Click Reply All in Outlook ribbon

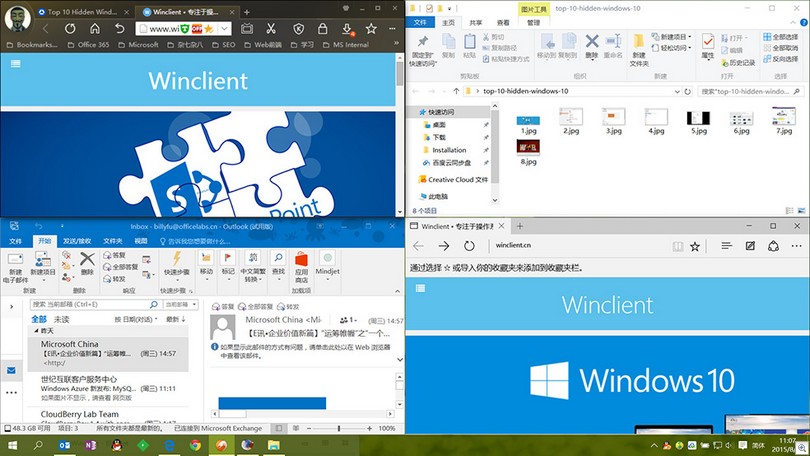pyautogui.click(x=121, y=267)
